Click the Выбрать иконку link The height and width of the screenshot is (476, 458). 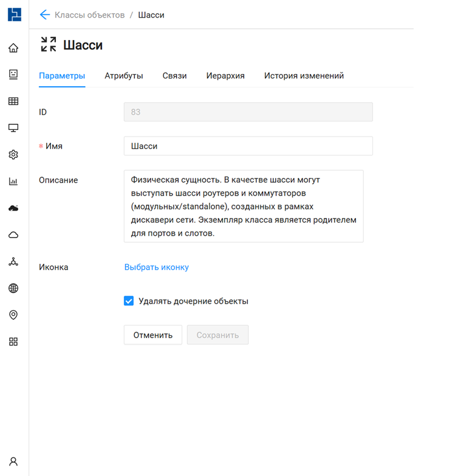pos(156,267)
